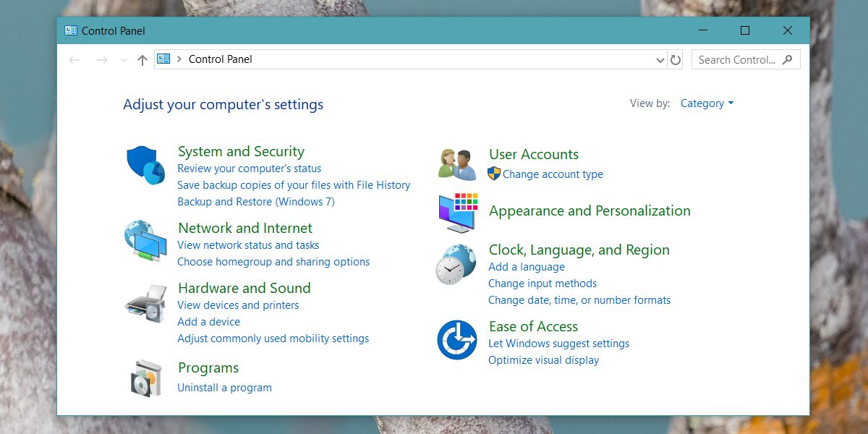
Task: Open the Programs disc box icon
Action: 146,378
